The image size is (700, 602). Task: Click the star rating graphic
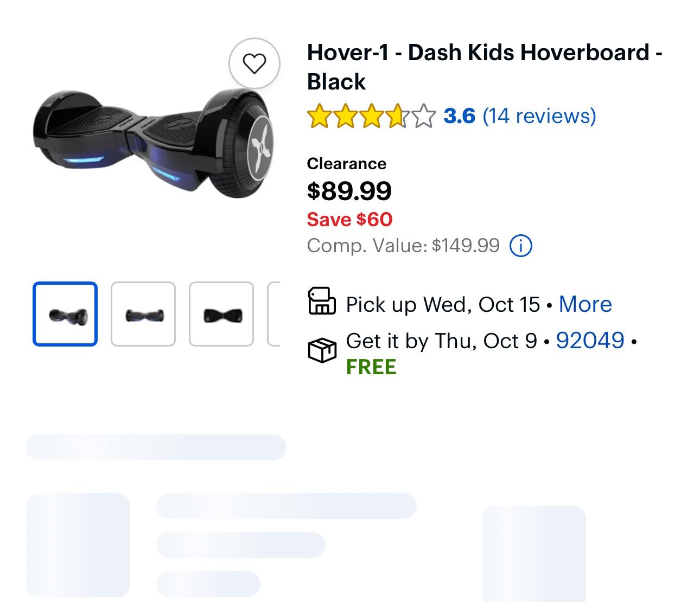pos(371,116)
